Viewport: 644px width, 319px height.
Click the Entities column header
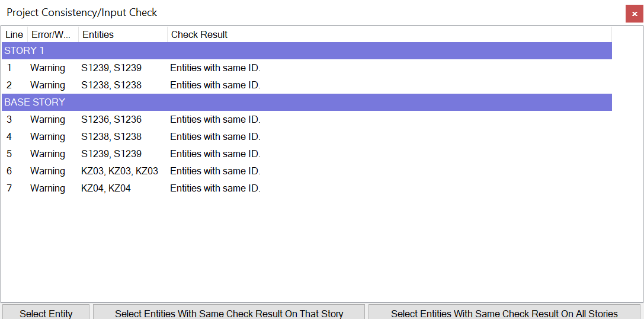coord(122,34)
